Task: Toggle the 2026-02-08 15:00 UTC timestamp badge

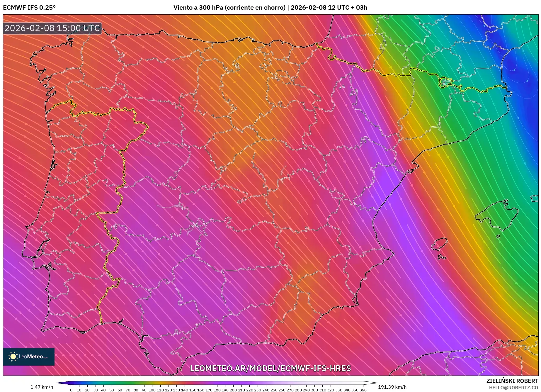Action: pyautogui.click(x=52, y=28)
